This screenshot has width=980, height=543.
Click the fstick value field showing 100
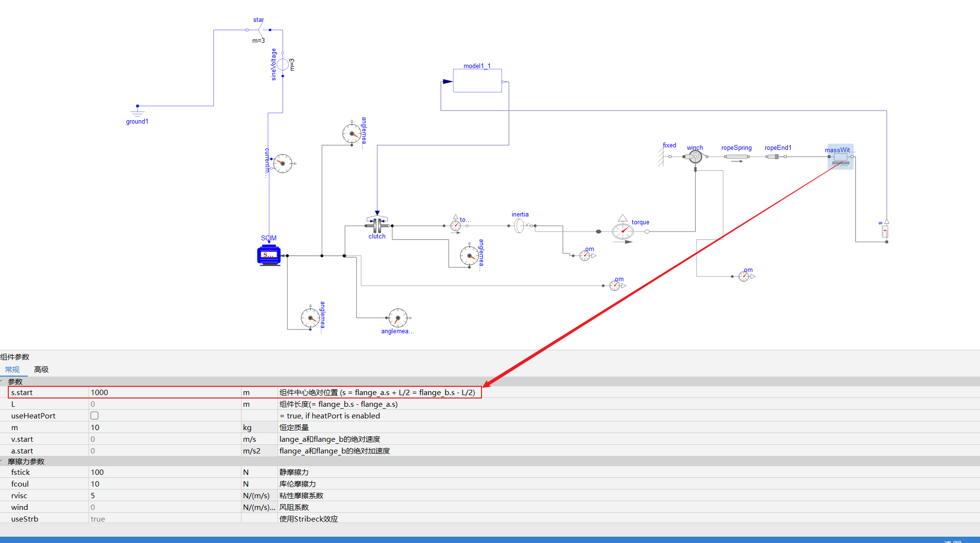tap(165, 472)
